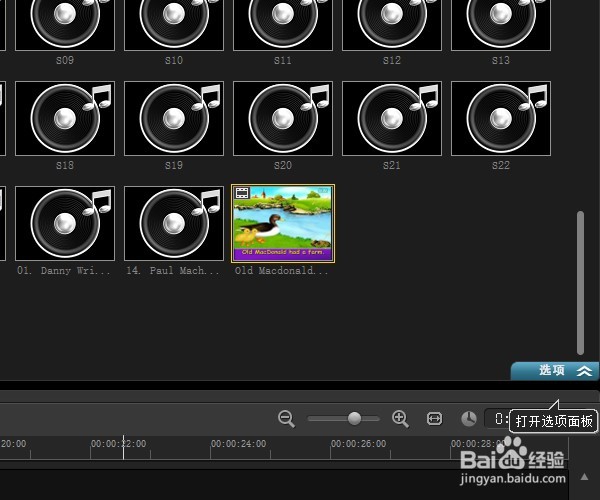Select the S13 audio clip thumbnail
600x500 pixels.
point(501,25)
